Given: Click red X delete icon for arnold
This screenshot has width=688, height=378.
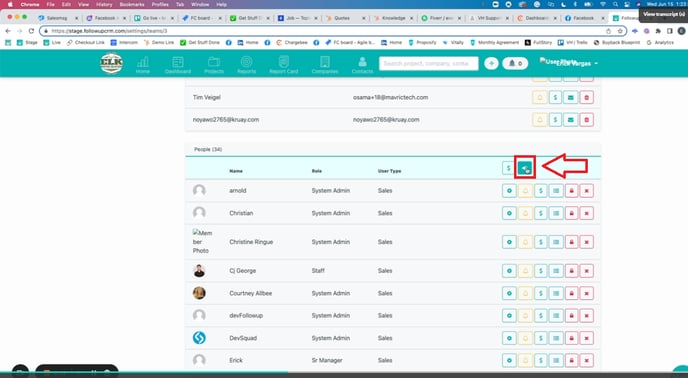Looking at the screenshot, I should [587, 191].
